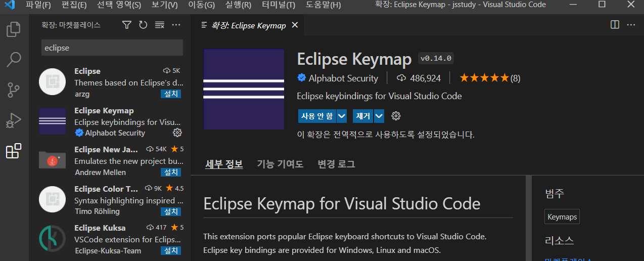The image size is (644, 261).
Task: Click the manage gear next to the 제거 button
Action: (396, 116)
